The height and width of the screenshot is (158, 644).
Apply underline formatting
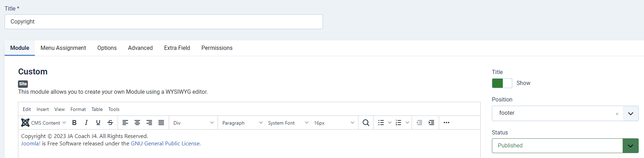98,123
